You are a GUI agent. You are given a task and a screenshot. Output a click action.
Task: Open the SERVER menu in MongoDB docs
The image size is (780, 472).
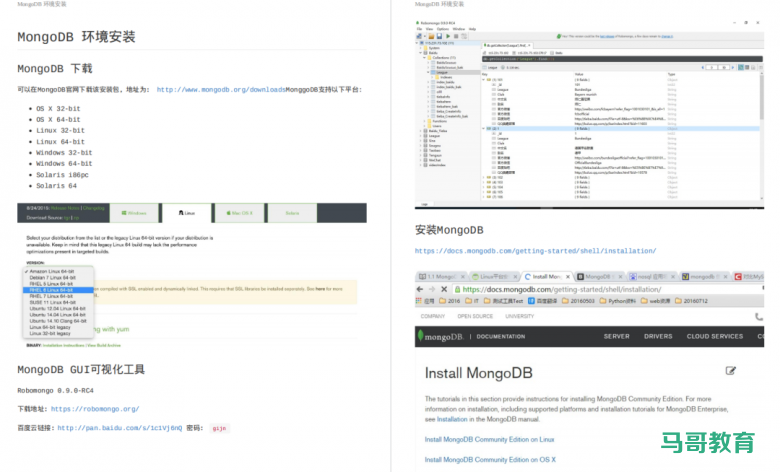[616, 336]
